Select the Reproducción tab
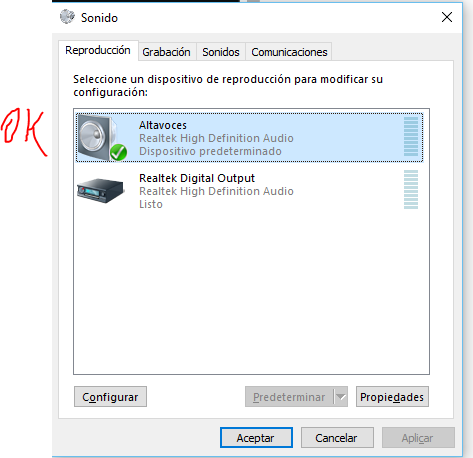The image size is (473, 458). tap(98, 51)
